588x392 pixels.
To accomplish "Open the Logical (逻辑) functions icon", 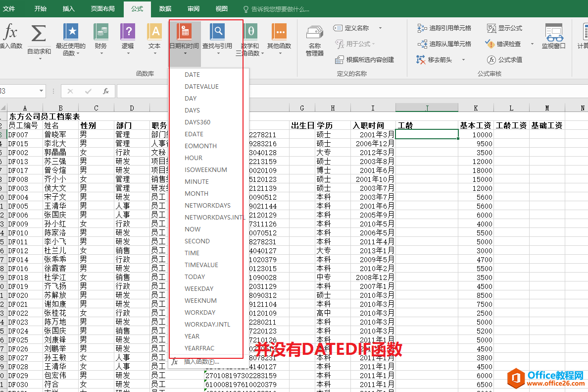I will pyautogui.click(x=128, y=32).
